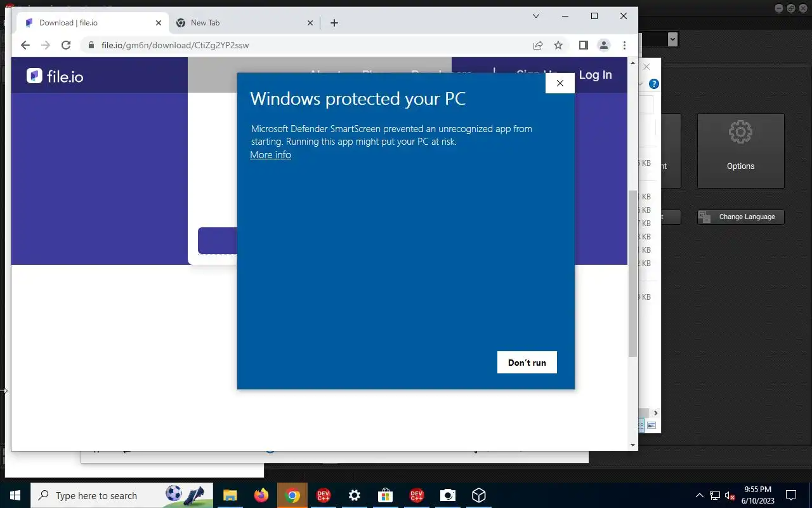The width and height of the screenshot is (812, 508).
Task: Reload the file.io page
Action: click(x=65, y=45)
